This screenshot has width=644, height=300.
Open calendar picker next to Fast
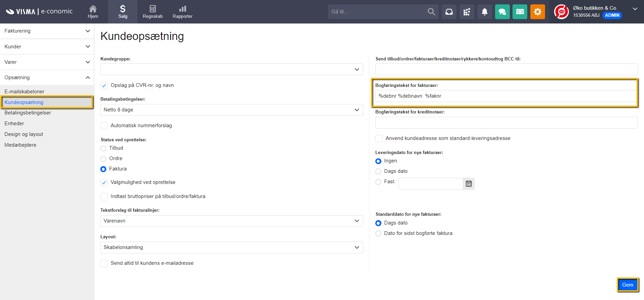(469, 184)
